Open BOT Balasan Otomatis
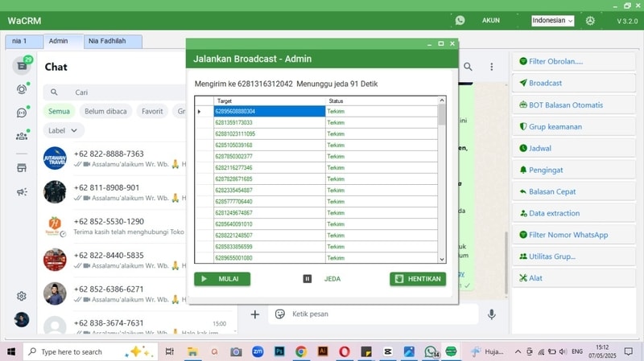 574,105
